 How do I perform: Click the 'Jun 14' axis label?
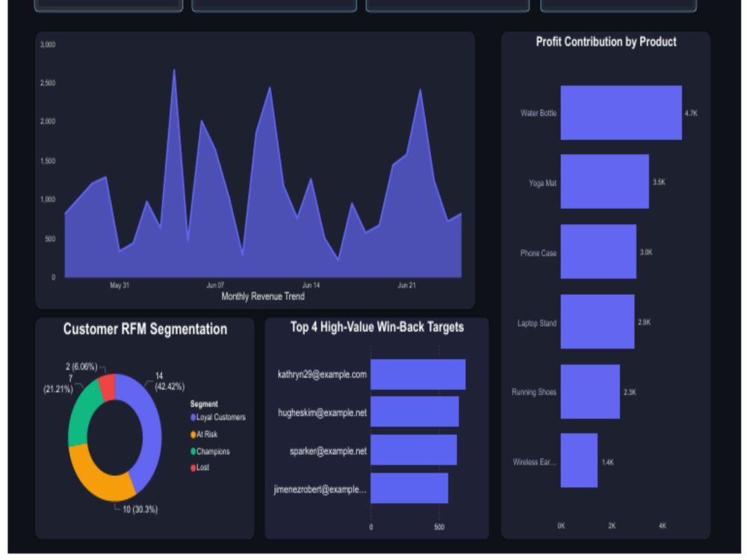coord(311,285)
